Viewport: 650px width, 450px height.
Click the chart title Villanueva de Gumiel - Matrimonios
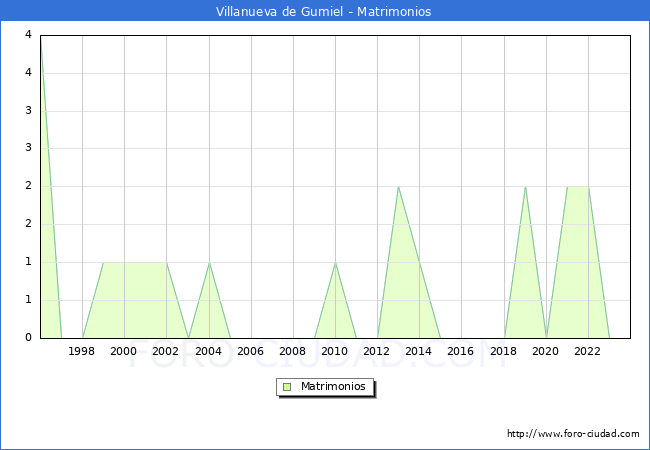324,12
